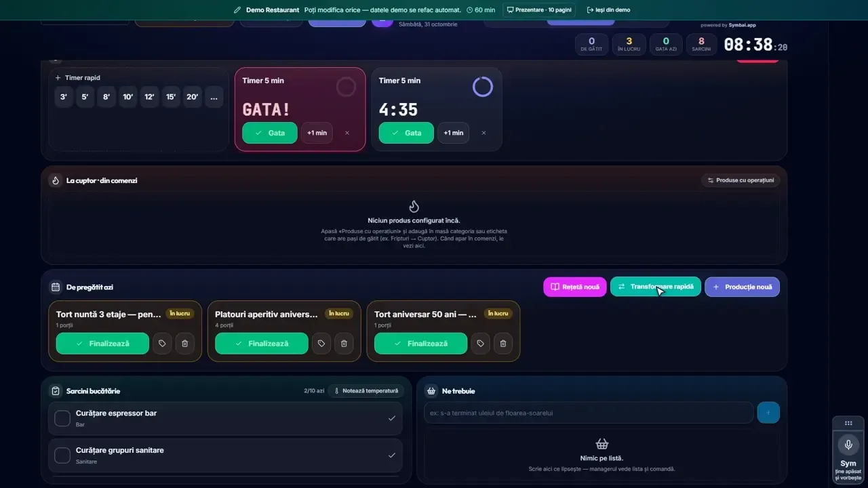Image resolution: width=868 pixels, height=488 pixels.
Task: Click the În lucru counter tile
Action: [x=629, y=44]
